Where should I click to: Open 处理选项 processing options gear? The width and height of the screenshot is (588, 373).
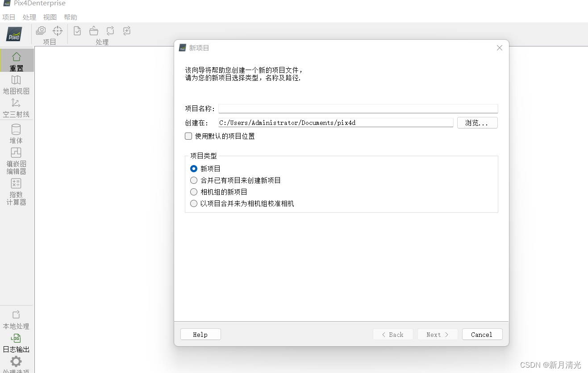(17, 365)
